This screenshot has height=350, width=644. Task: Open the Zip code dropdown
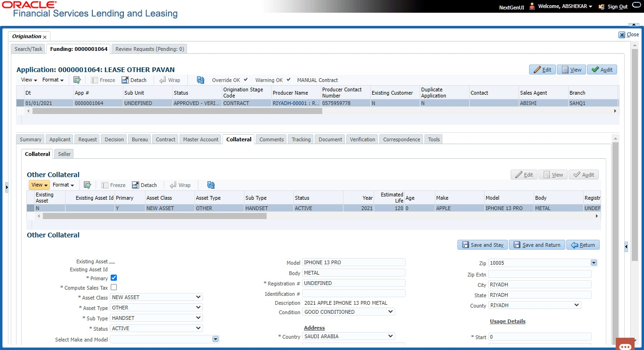click(x=594, y=263)
